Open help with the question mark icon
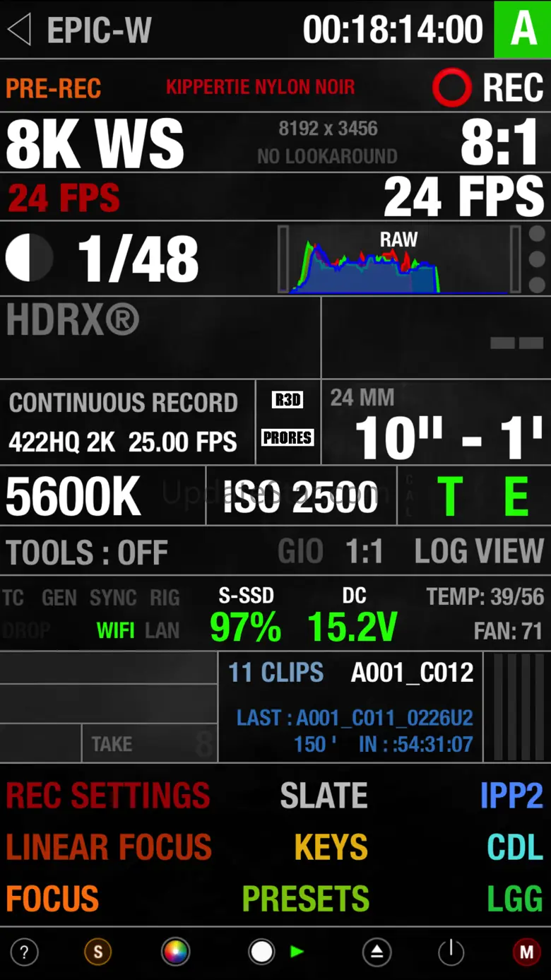 24,952
